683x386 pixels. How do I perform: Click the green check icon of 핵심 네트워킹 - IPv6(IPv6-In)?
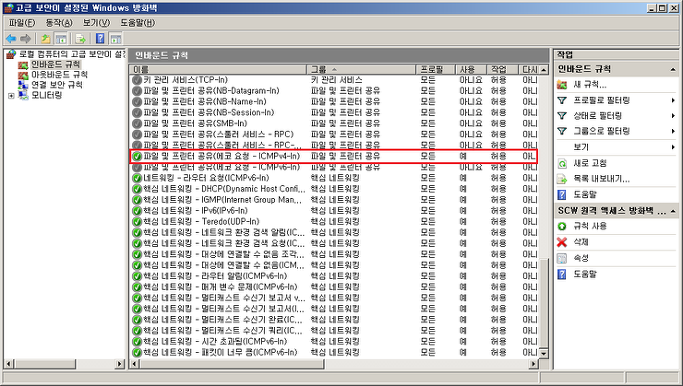click(137, 211)
